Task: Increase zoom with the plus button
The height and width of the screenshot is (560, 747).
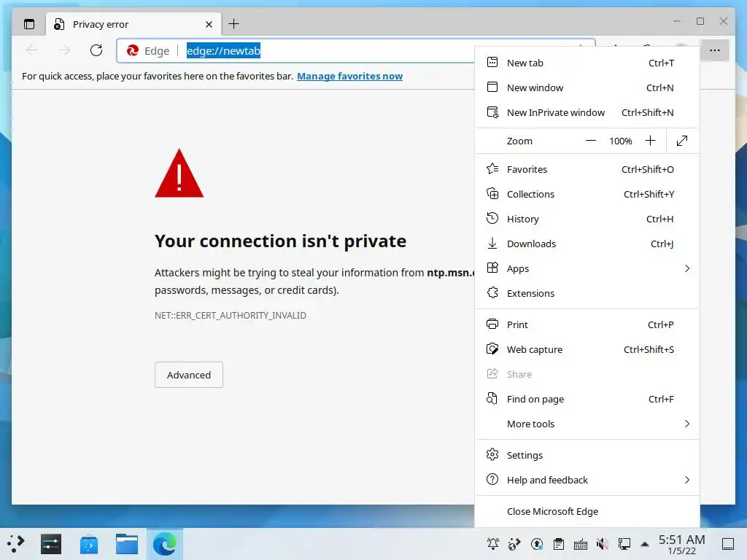Action: (x=650, y=141)
